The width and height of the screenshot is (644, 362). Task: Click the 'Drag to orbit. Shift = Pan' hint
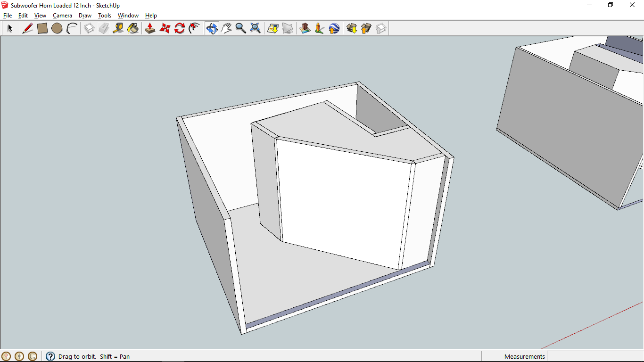pos(94,356)
